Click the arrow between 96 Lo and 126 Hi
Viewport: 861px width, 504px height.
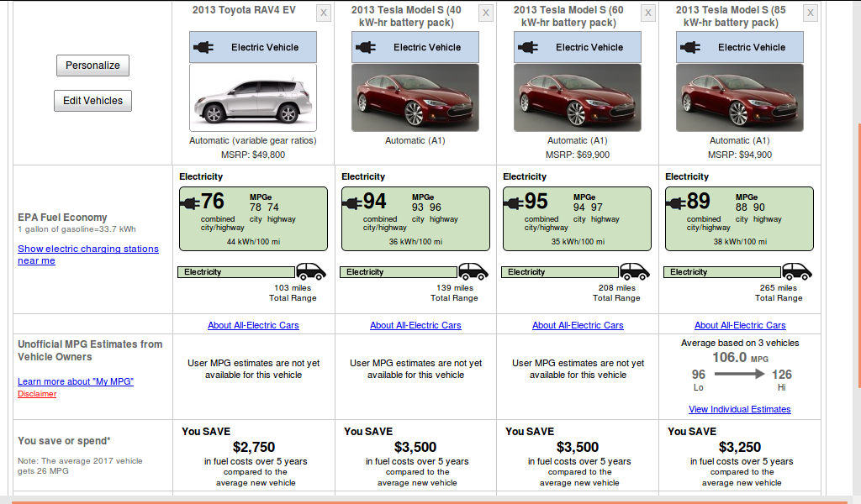click(740, 374)
